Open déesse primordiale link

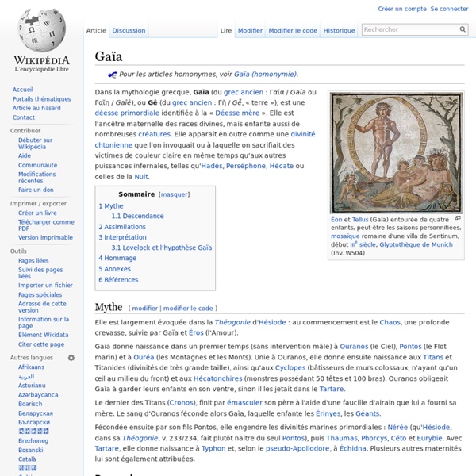[x=127, y=113]
